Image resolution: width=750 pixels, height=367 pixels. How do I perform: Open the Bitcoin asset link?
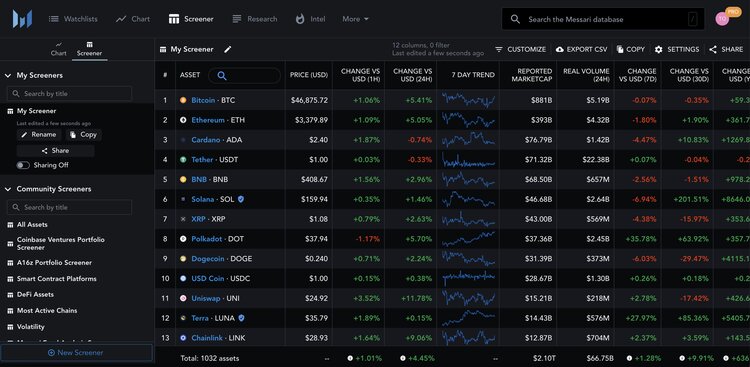click(203, 100)
